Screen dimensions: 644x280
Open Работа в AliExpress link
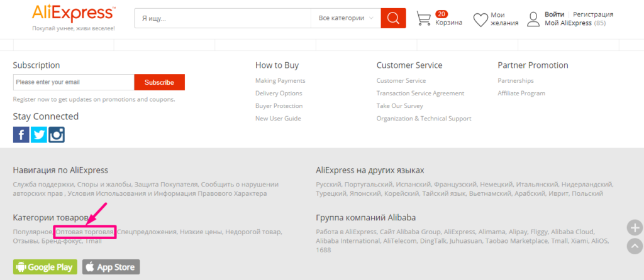coord(347,232)
